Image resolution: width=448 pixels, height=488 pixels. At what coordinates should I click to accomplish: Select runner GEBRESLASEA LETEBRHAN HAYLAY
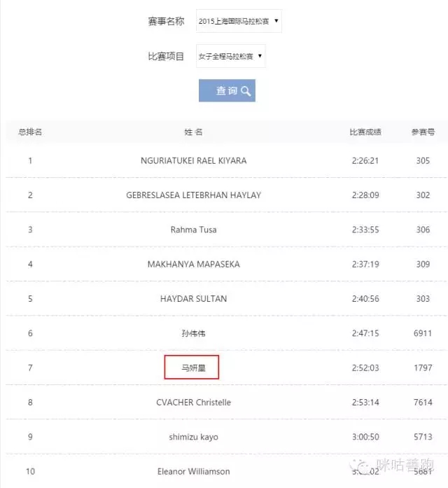point(193,195)
